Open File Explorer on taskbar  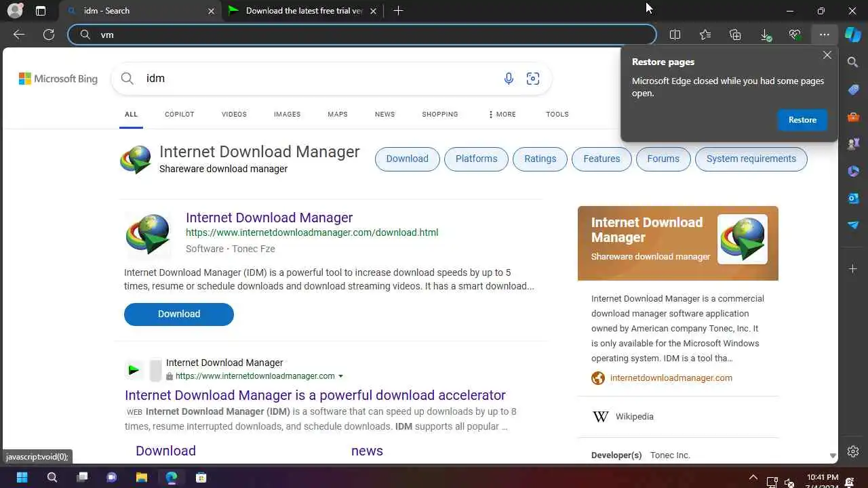(x=142, y=477)
